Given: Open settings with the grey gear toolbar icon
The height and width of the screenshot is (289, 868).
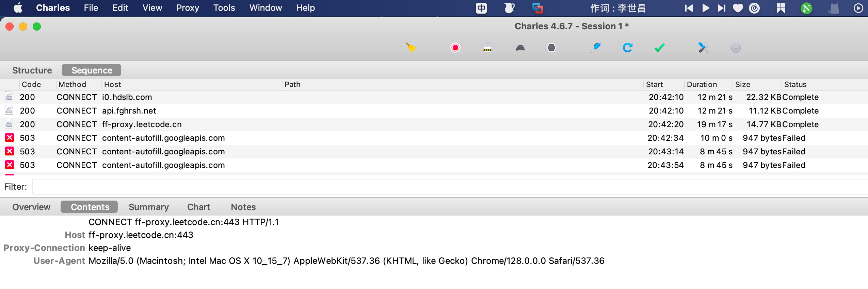Looking at the screenshot, I should (x=736, y=48).
